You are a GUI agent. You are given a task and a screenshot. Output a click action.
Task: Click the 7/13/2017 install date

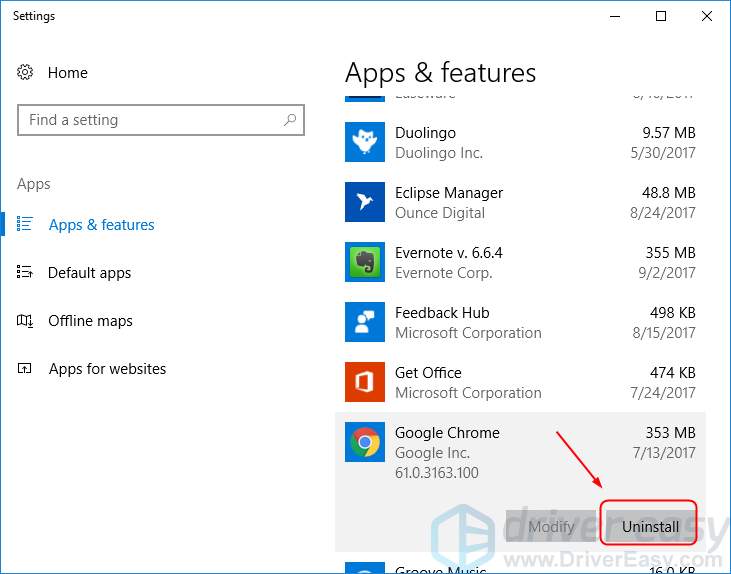[x=664, y=453]
